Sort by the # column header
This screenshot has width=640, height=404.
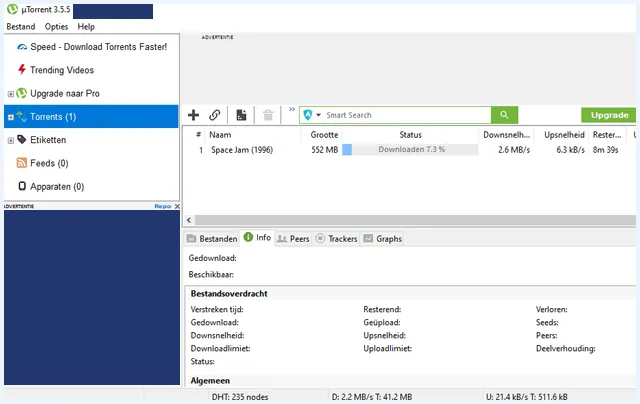[198, 135]
